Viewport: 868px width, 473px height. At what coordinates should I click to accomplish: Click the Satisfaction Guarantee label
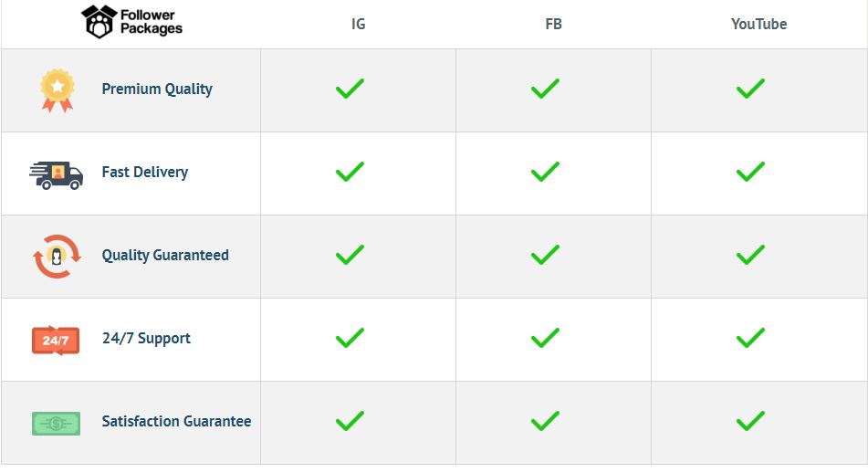[x=176, y=422]
